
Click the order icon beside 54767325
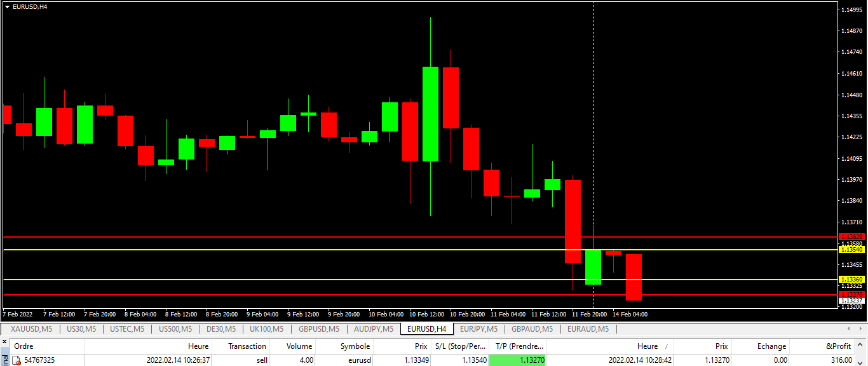tap(17, 360)
